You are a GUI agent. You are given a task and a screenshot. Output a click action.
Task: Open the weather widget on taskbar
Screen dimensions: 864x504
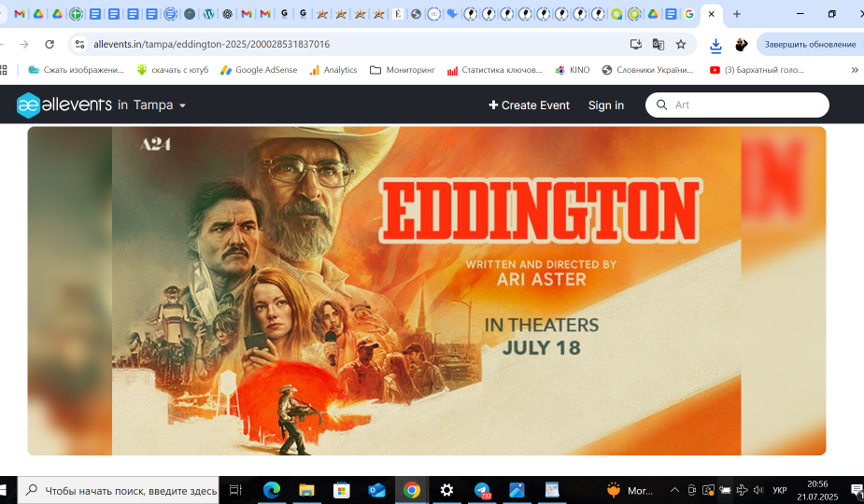tap(630, 490)
